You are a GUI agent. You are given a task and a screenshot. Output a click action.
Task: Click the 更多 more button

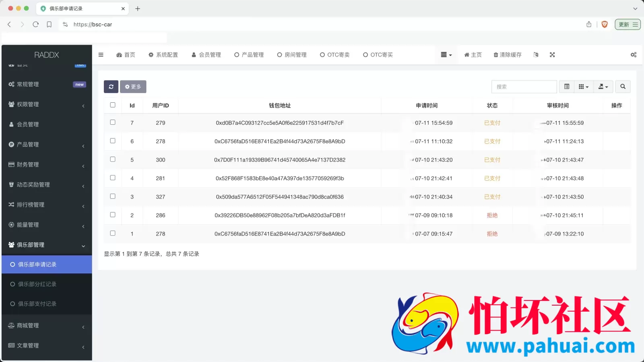(x=133, y=87)
